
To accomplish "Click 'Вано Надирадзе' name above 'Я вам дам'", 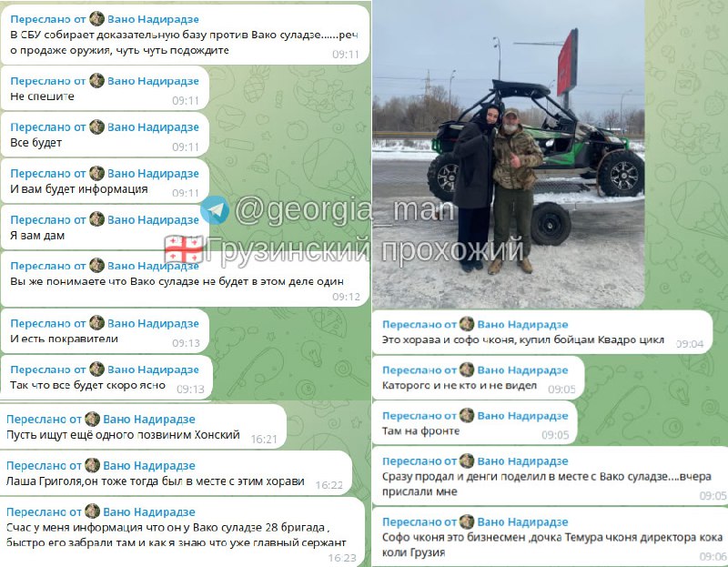I will (153, 219).
